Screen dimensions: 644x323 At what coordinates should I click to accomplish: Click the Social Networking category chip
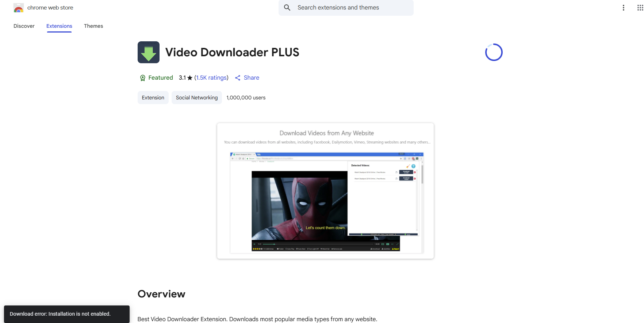point(197,98)
